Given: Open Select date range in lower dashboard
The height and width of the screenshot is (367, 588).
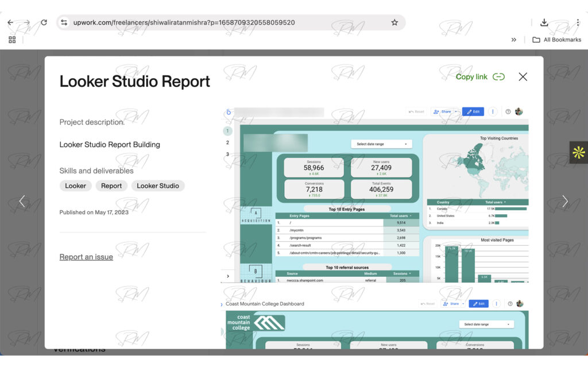Looking at the screenshot, I should tap(486, 324).
